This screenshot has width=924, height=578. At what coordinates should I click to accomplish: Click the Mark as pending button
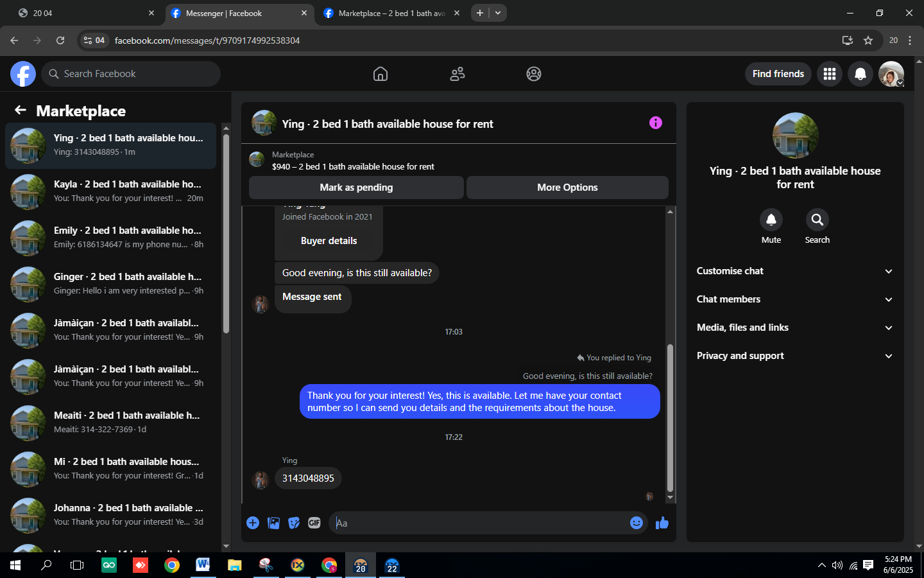pos(356,188)
